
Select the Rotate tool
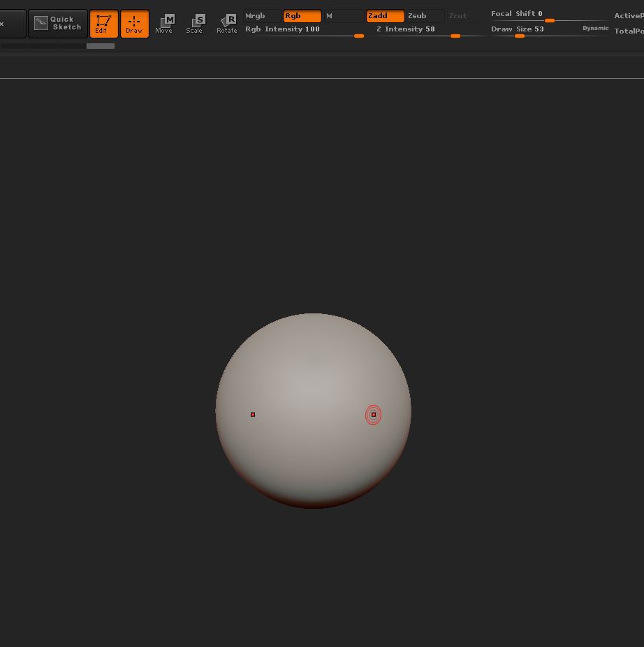tap(226, 24)
